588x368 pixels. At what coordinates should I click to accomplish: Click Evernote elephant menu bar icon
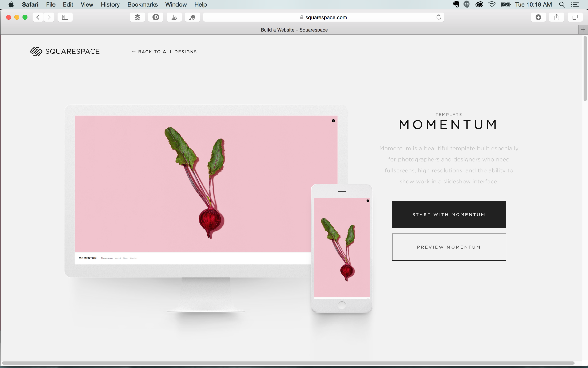(456, 4)
